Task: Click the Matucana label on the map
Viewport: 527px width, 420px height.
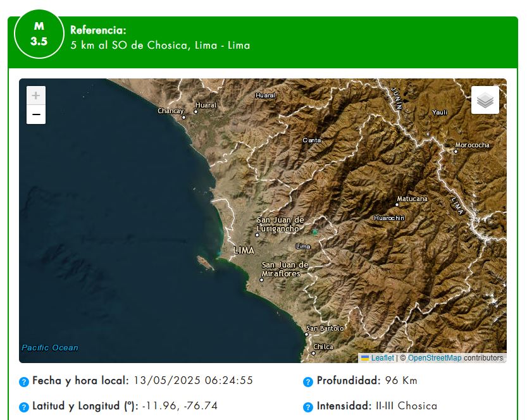Action: [412, 199]
